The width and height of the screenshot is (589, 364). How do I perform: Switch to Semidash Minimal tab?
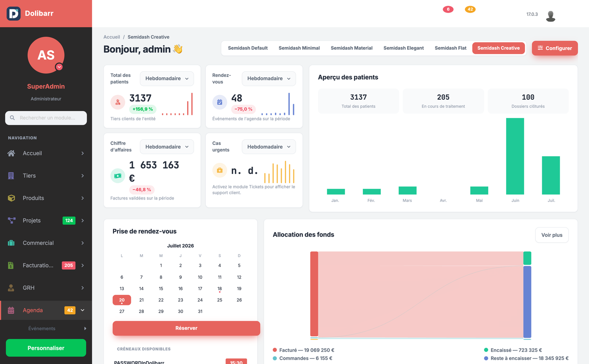(299, 48)
